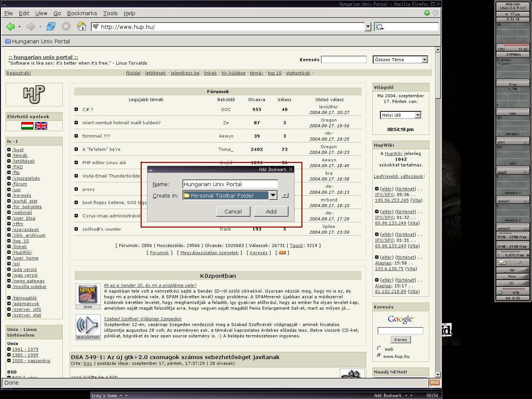Click the site favicon in the address bar
The width and height of the screenshot is (532, 399).
click(x=96, y=27)
